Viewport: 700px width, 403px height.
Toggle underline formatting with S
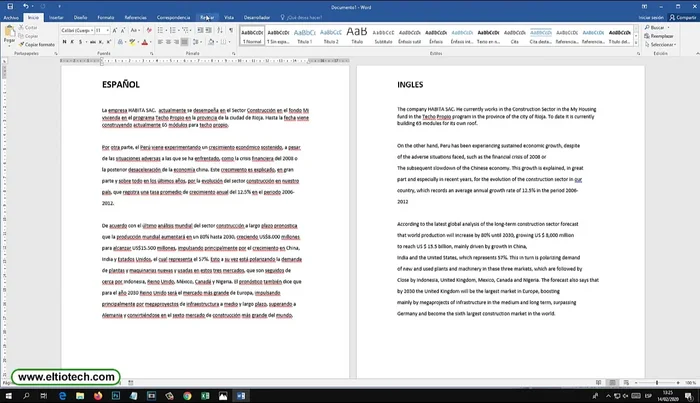coord(80,43)
